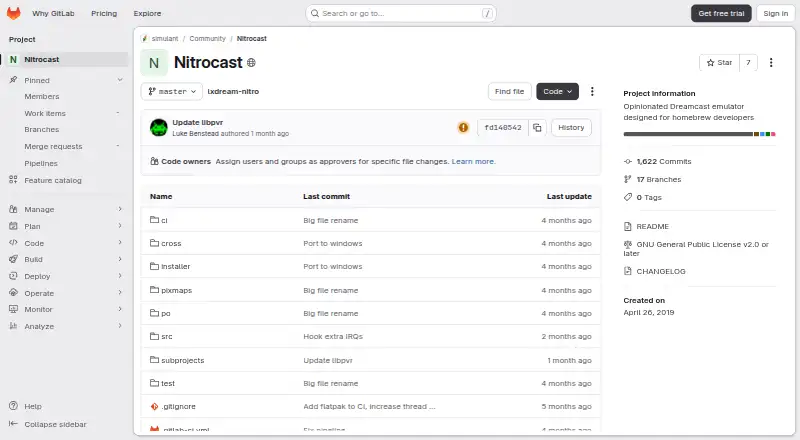
Task: Click the README file icon
Action: 628,226
